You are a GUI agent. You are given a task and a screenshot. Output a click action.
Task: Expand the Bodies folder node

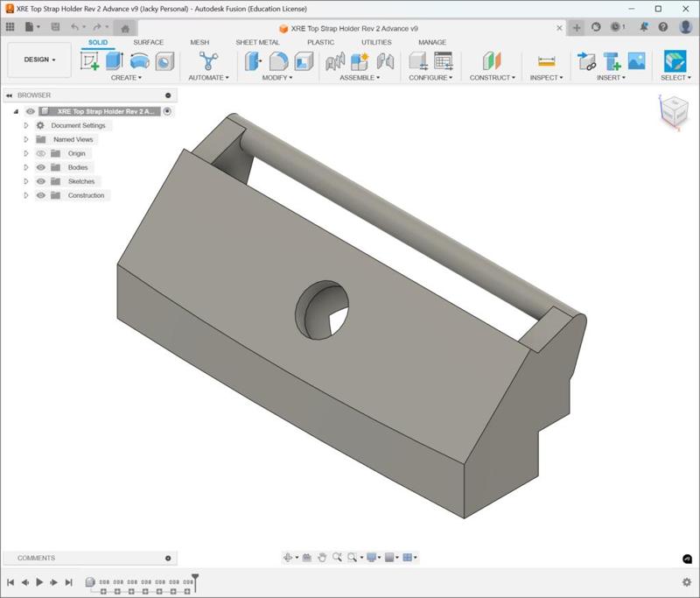tap(26, 167)
